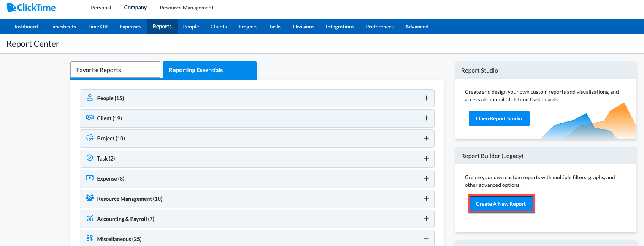Go to the Dashboard menu

[x=25, y=27]
